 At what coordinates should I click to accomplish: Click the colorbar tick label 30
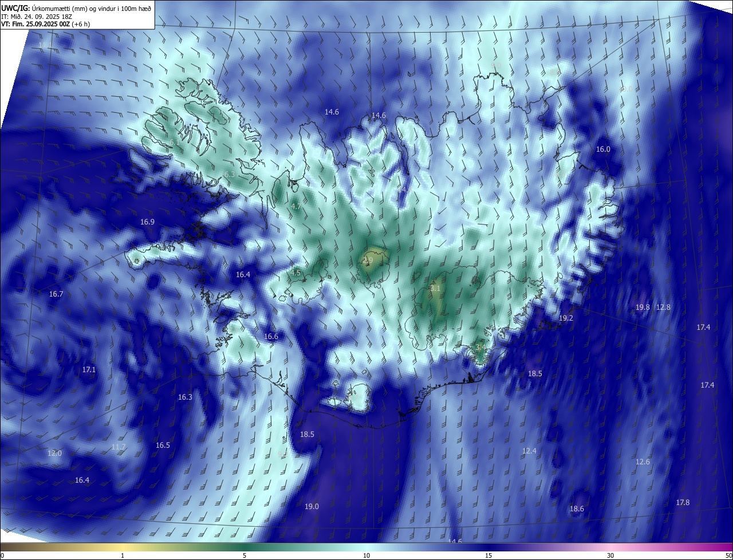(x=610, y=555)
